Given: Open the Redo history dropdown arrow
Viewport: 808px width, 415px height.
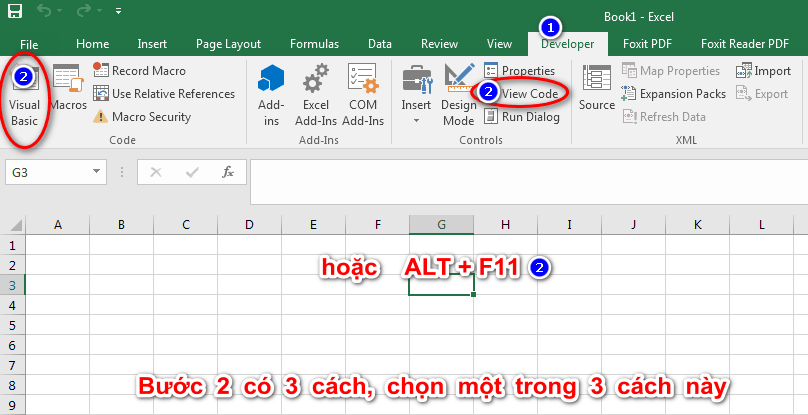Looking at the screenshot, I should 99,11.
